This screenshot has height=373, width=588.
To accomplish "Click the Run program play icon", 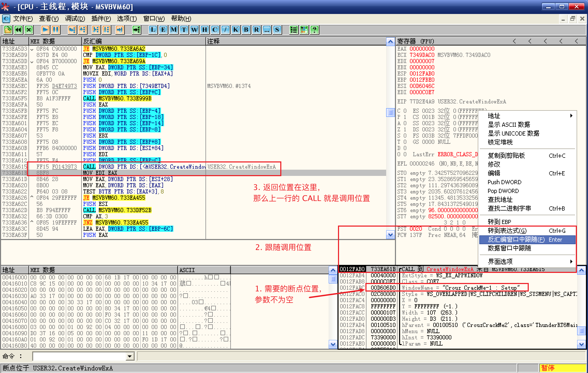I will point(45,30).
